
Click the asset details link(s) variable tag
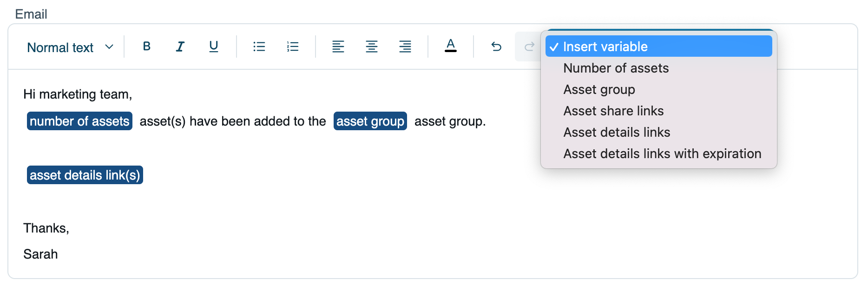[85, 175]
